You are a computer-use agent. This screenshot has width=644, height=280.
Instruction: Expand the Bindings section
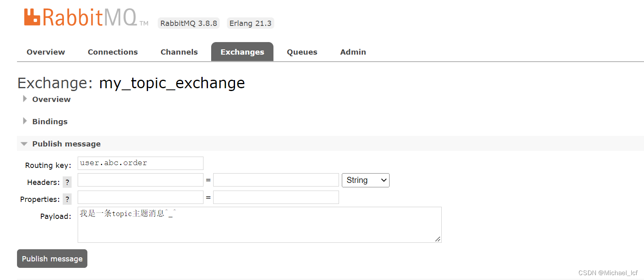[x=50, y=121]
